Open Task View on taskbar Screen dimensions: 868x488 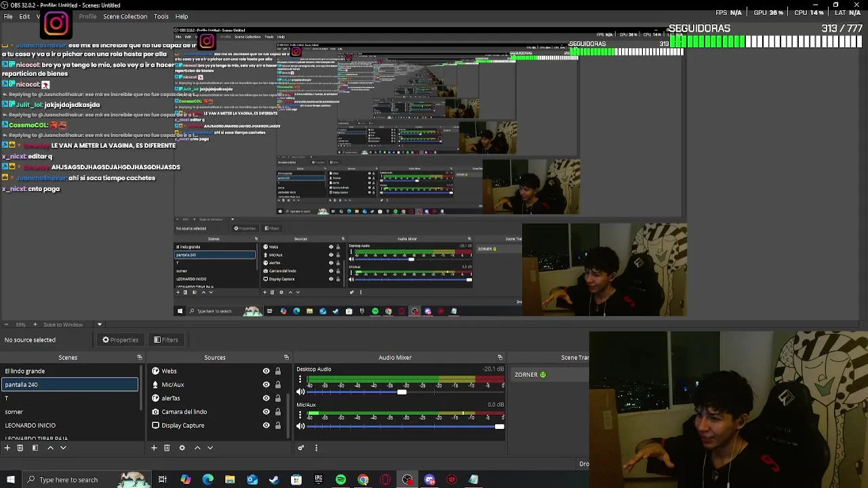pos(163,480)
